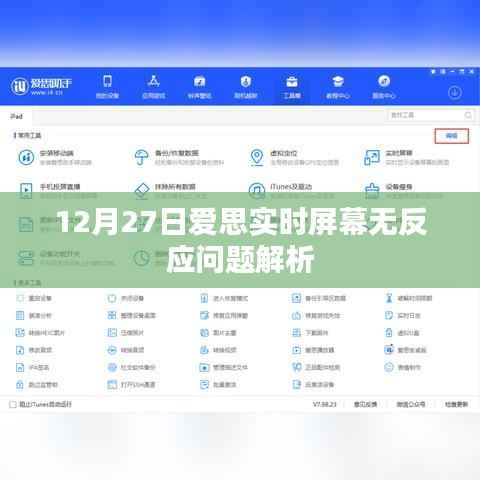The height and width of the screenshot is (480, 480).
Task: Click the V7.98.21 version text
Action: 325,404
